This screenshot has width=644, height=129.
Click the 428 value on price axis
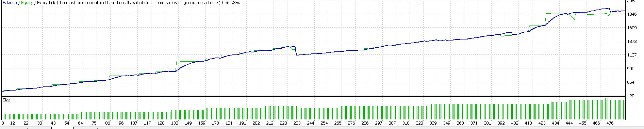click(x=631, y=96)
